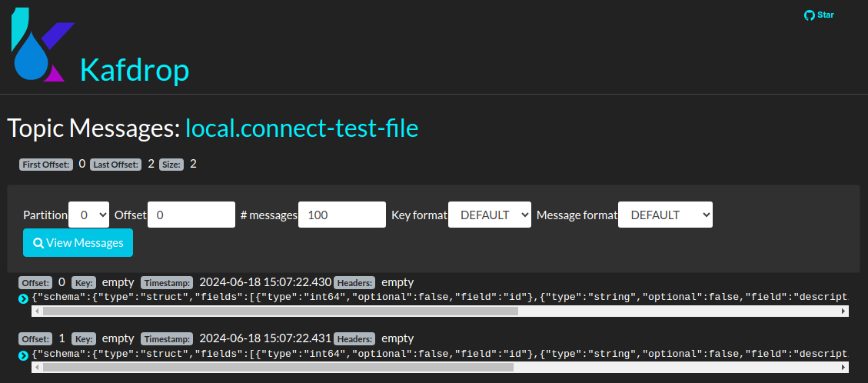Click the Key badge of offset 1 message

pos(85,338)
